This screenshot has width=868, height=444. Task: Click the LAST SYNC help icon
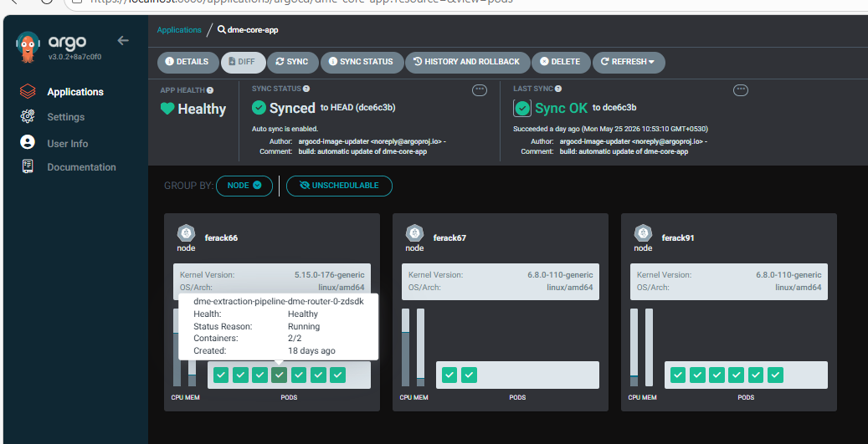(x=558, y=89)
